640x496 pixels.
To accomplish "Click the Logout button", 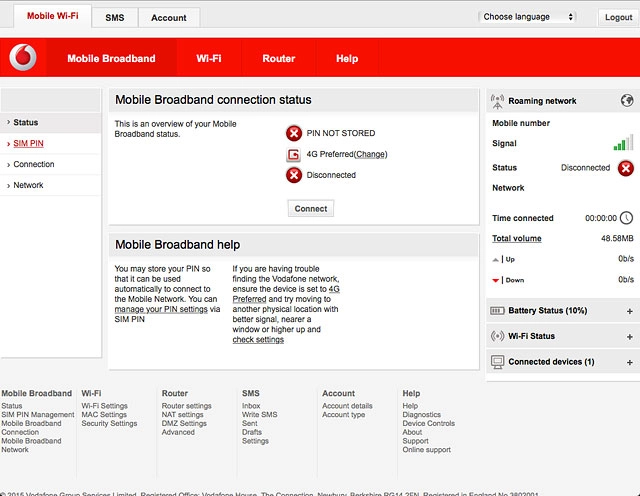I will [618, 18].
